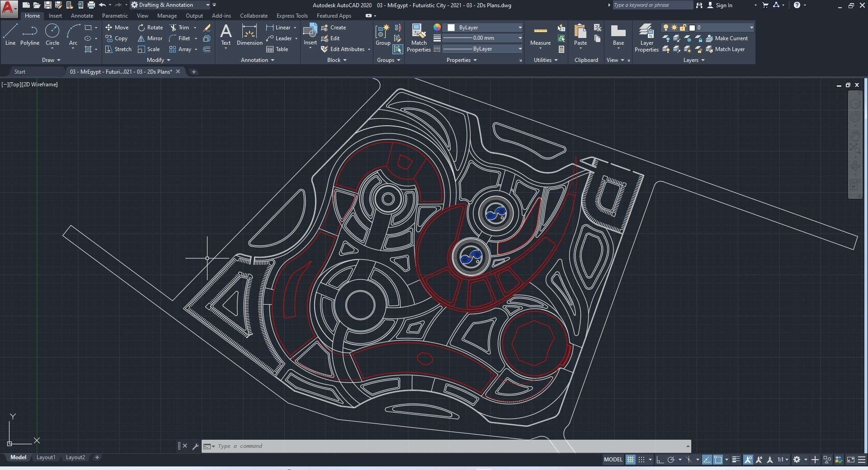Toggle polar tracking in status bar
The image size is (868, 470).
tap(671, 460)
